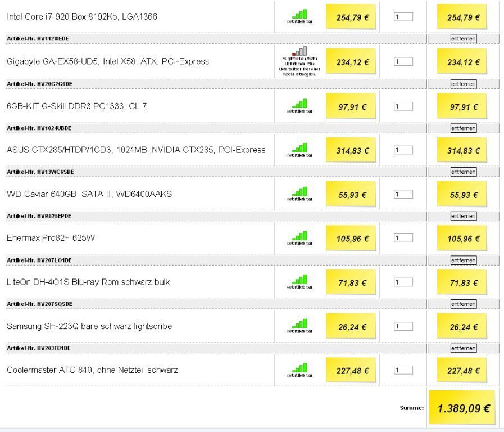Image resolution: width=504 pixels, height=432 pixels.
Task: Focus quantity field for Enermax Pro82+ 625W
Action: [x=403, y=238]
